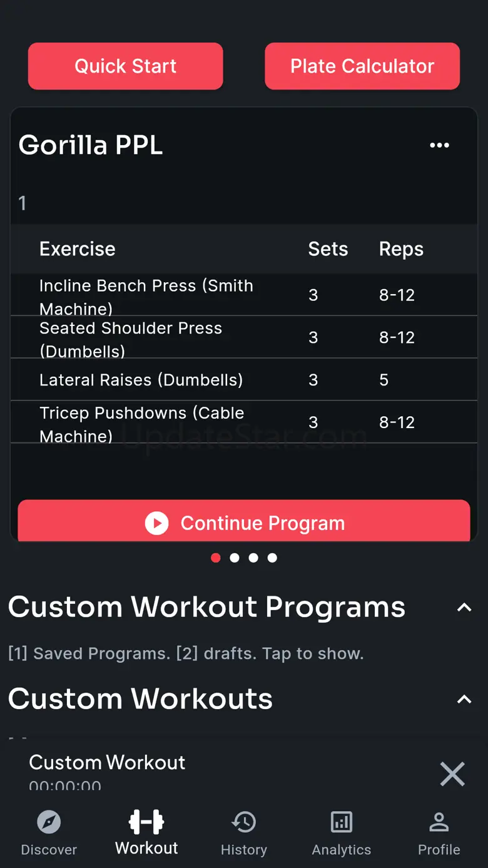Collapse the Custom Workout Programs section
The width and height of the screenshot is (488, 868).
(x=464, y=607)
